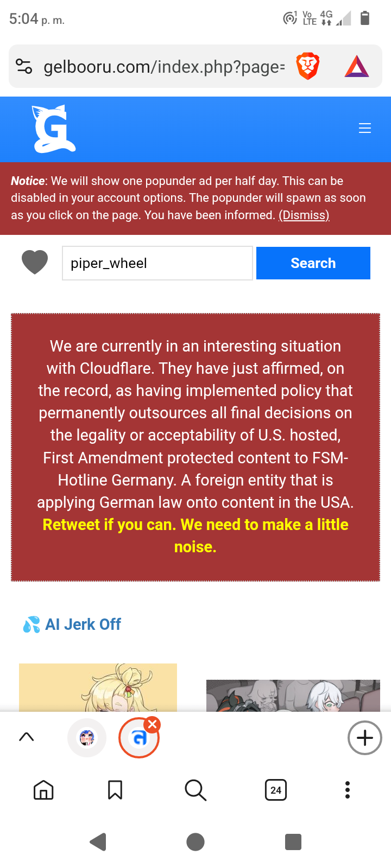Viewport: 391px width, 868px height.
Task: Go to browser home page
Action: [43, 790]
